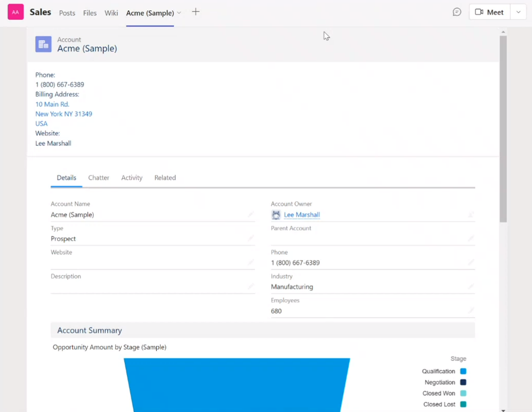Open the Acme (Sample) tab dropdown chevron
Screen dimensions: 532x412
tap(180, 13)
